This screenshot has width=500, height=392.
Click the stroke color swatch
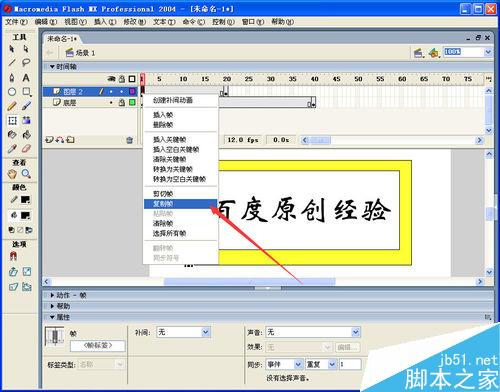[26, 200]
